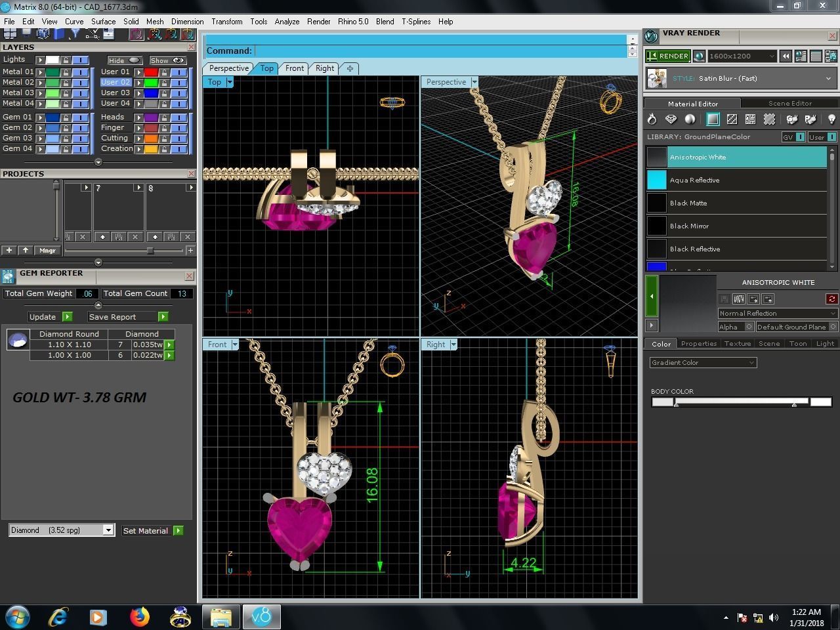Image resolution: width=840 pixels, height=630 pixels.
Task: Hide layers with the Hide button
Action: (x=124, y=60)
